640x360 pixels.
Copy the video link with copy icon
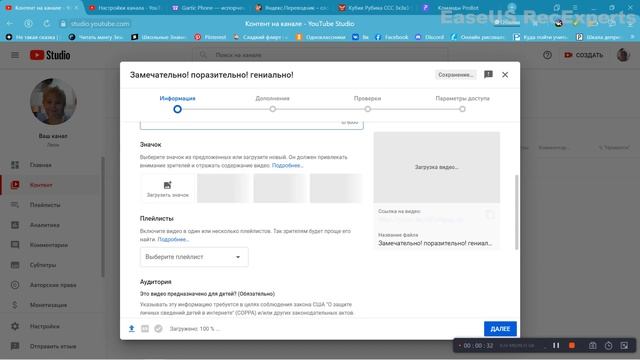[489, 215]
